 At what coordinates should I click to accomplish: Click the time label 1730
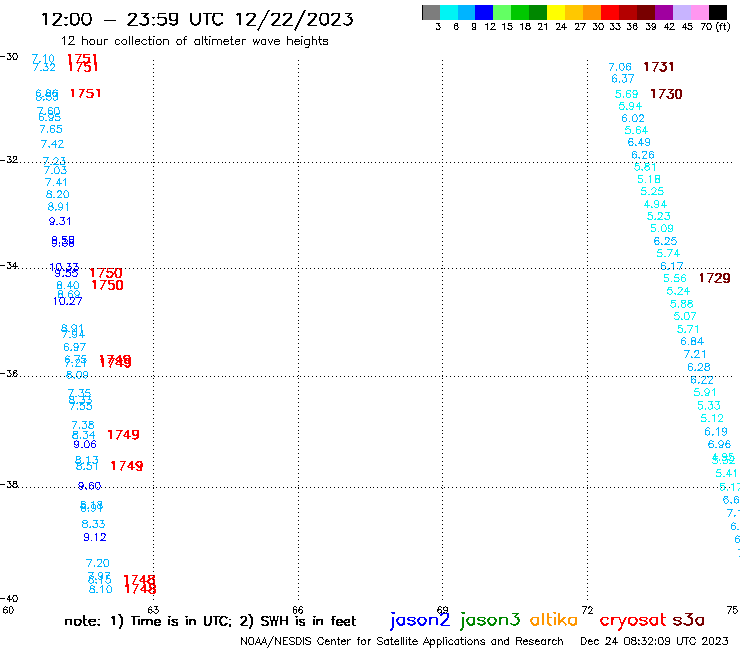tap(666, 94)
